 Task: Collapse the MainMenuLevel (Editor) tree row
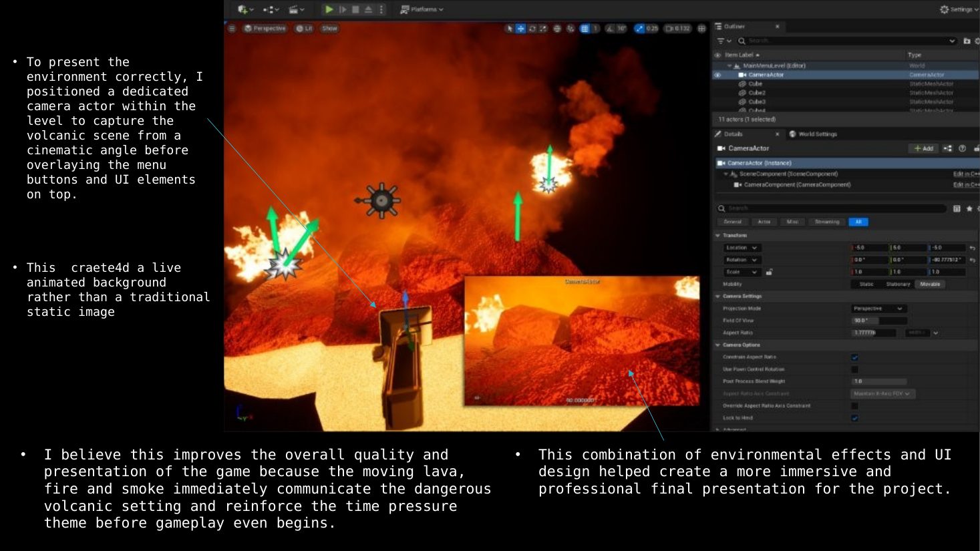tap(729, 66)
